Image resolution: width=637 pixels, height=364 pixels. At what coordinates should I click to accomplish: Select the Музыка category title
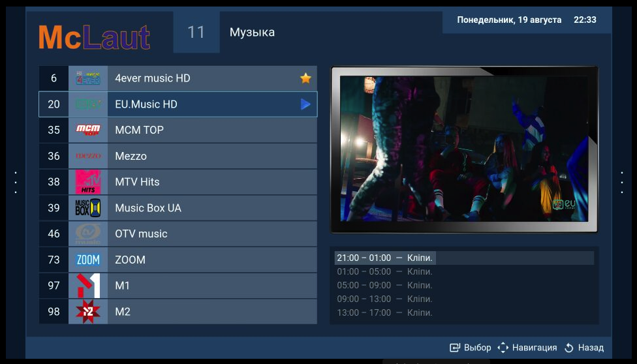click(252, 32)
